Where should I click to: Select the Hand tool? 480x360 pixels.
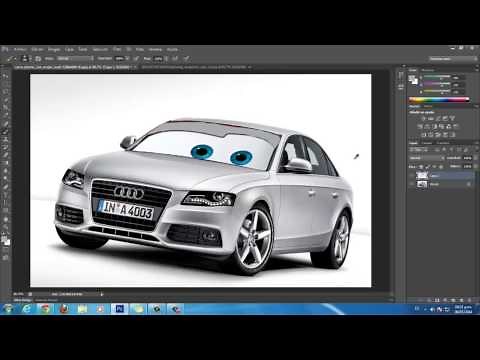coord(6,219)
